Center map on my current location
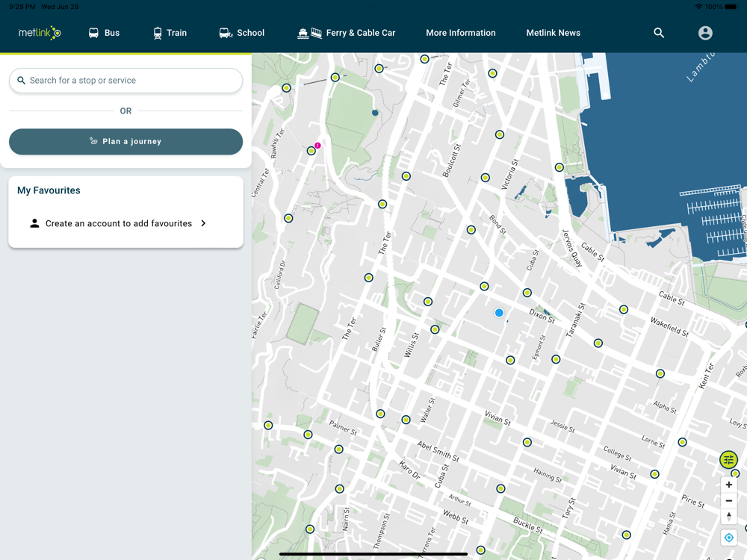 click(x=729, y=538)
